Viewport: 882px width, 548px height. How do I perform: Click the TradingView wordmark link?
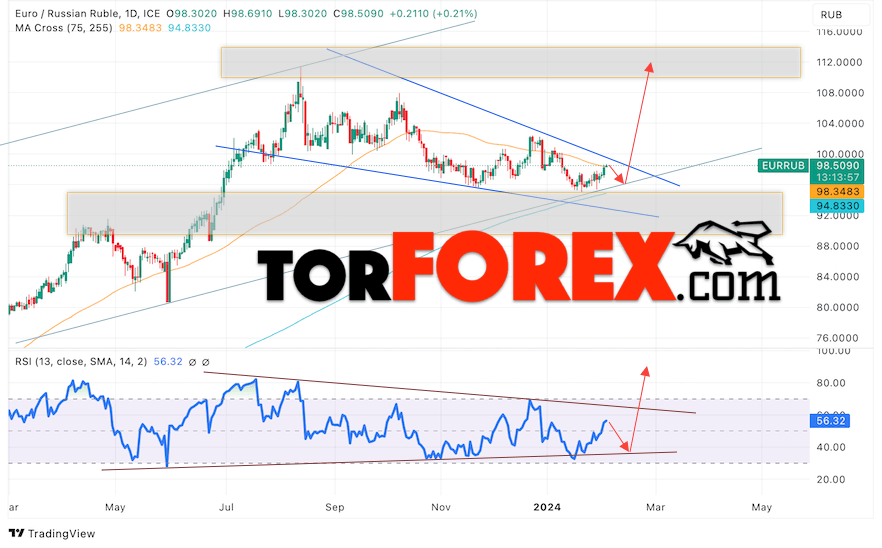(61, 533)
